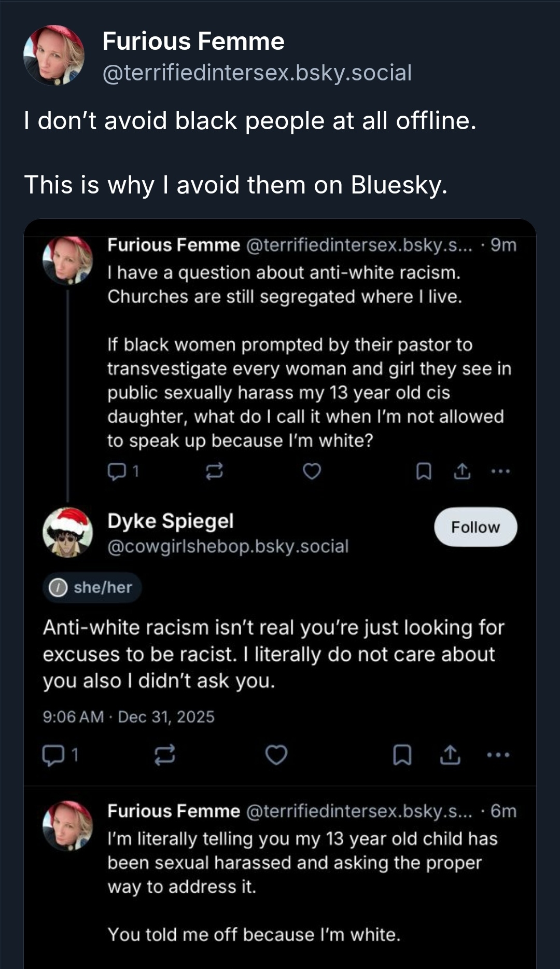
Task: Open more options on first quoted post
Action: [500, 471]
